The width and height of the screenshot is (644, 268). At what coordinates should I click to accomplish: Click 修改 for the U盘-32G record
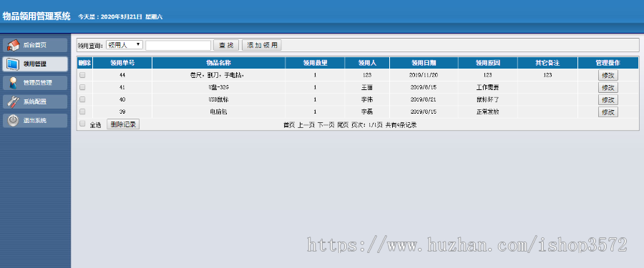coord(608,87)
